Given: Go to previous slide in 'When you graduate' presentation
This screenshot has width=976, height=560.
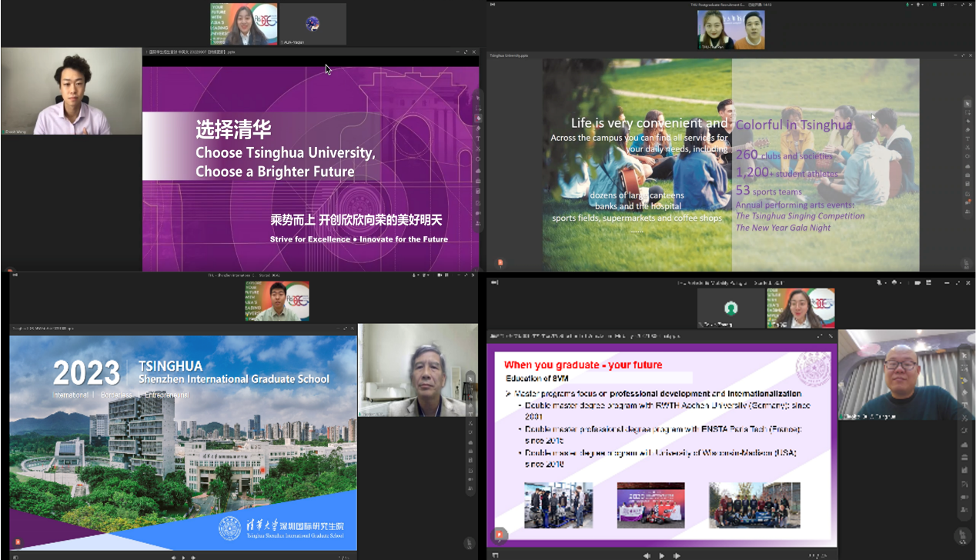Looking at the screenshot, I should 647,555.
